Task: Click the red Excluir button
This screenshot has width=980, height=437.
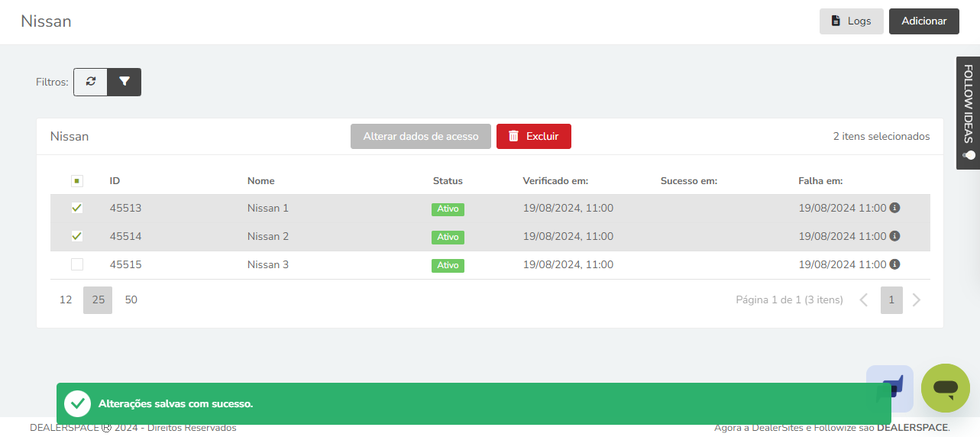Action: (x=534, y=136)
